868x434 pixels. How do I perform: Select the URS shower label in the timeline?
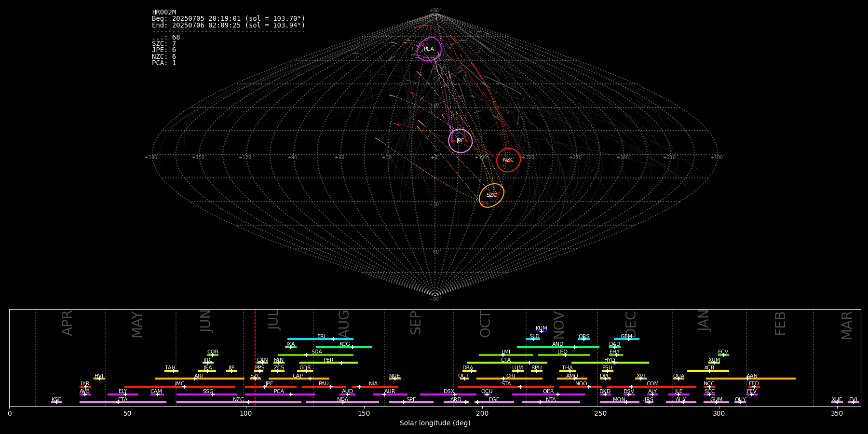pos(648,400)
